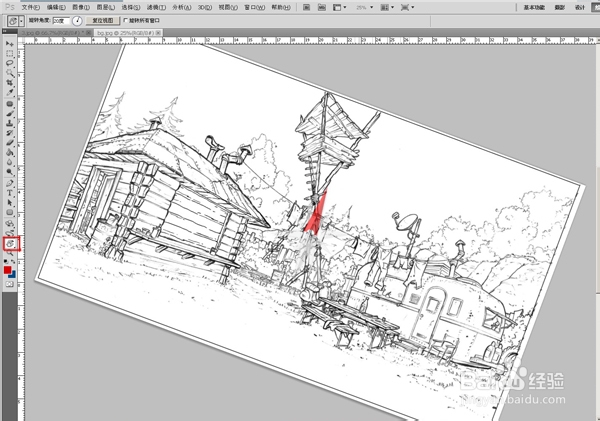Select the Clone Stamp tool
Viewport: 600px width, 421px height.
point(10,123)
